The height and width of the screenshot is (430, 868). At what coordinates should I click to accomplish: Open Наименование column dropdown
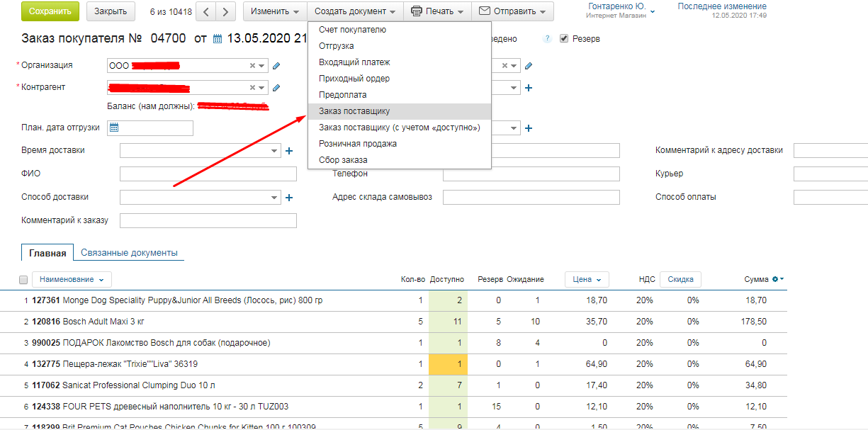pos(72,280)
